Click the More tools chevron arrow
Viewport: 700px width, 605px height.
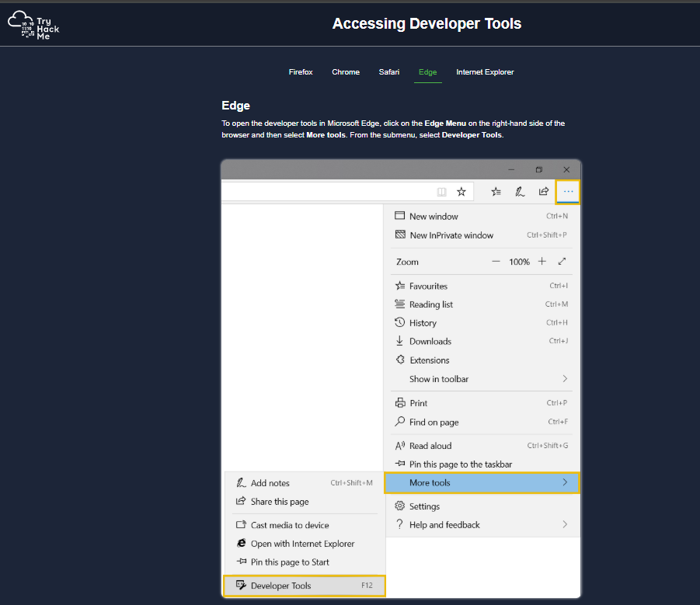pyautogui.click(x=565, y=482)
